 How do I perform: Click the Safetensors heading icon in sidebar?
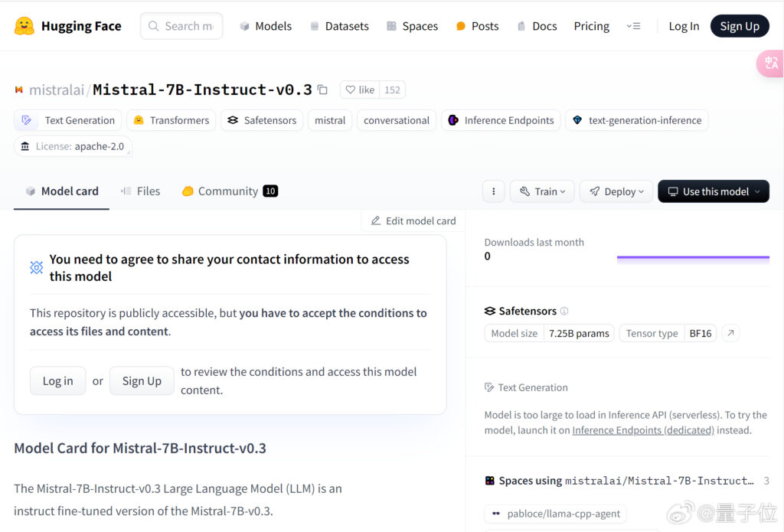(489, 311)
